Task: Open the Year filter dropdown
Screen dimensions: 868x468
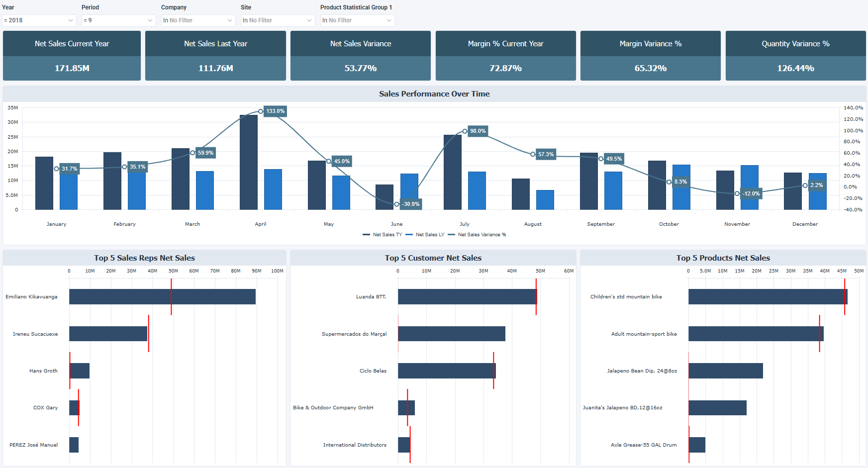Action: click(39, 20)
